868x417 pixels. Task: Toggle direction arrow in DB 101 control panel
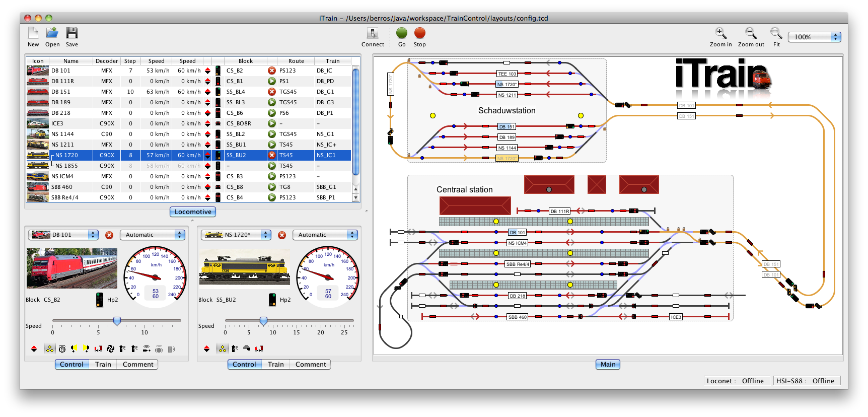(34, 349)
